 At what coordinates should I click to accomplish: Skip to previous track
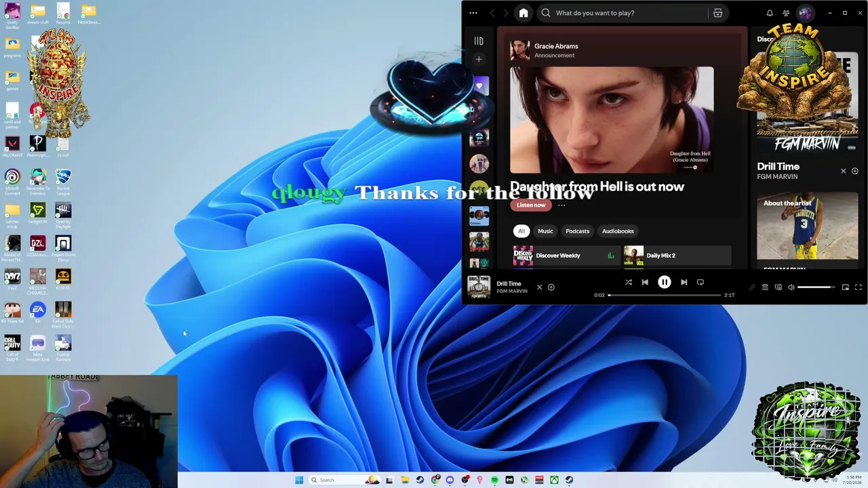click(x=645, y=282)
